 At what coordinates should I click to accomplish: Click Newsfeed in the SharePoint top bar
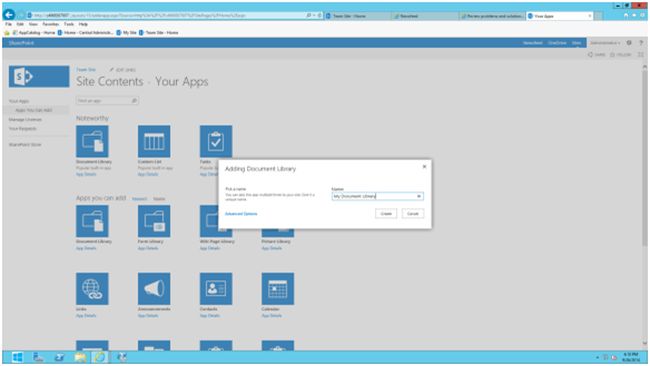click(x=532, y=43)
